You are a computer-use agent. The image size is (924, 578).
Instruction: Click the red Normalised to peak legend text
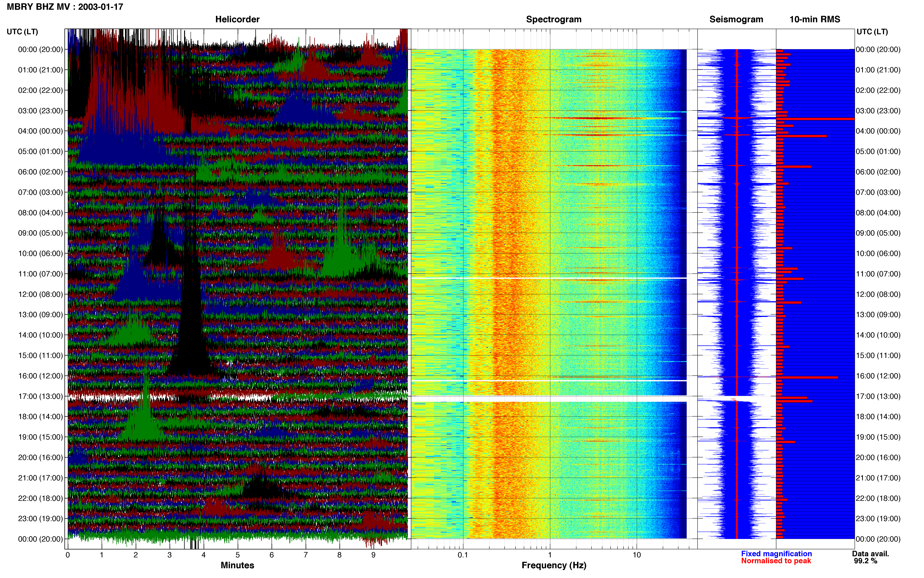coord(776,561)
